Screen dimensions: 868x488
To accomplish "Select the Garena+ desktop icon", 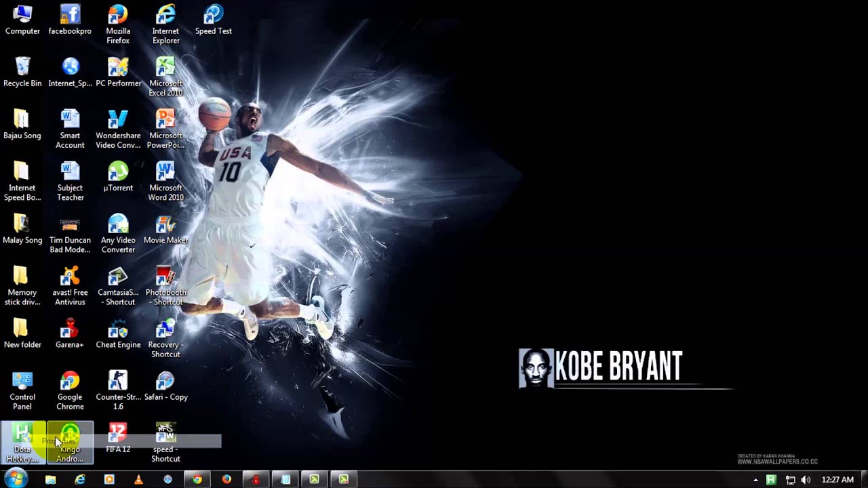I will pyautogui.click(x=70, y=334).
